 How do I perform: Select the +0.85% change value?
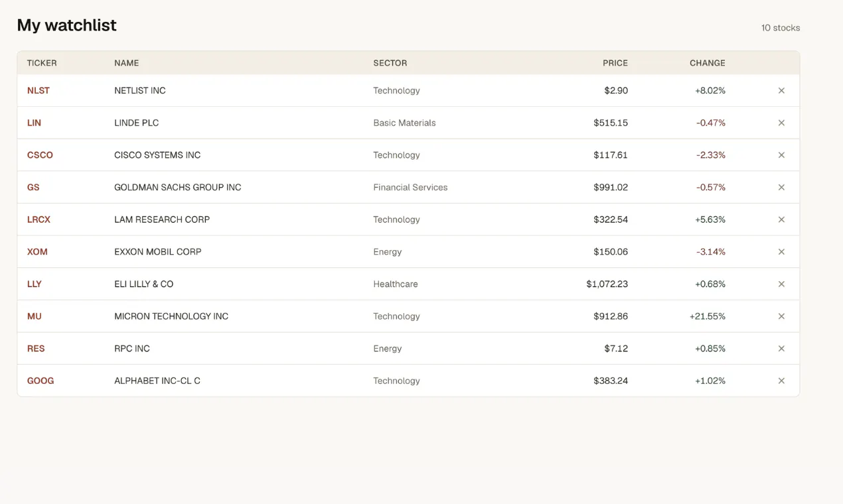pos(710,349)
